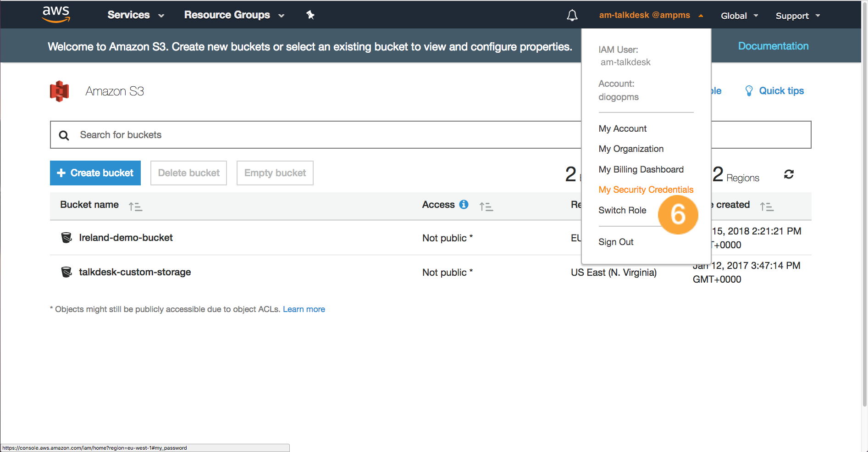This screenshot has height=452, width=868.
Task: Click the talkdesk-custom-storage bucket icon
Action: (x=66, y=272)
